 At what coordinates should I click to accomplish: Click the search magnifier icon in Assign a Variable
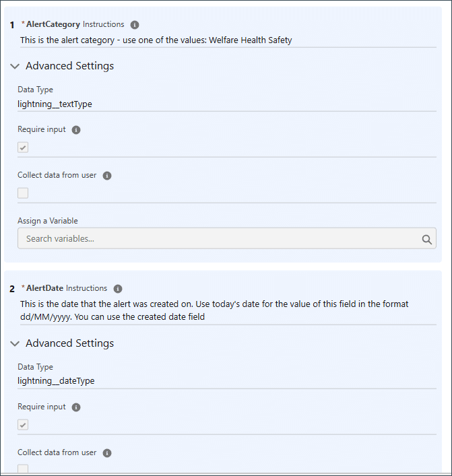426,239
